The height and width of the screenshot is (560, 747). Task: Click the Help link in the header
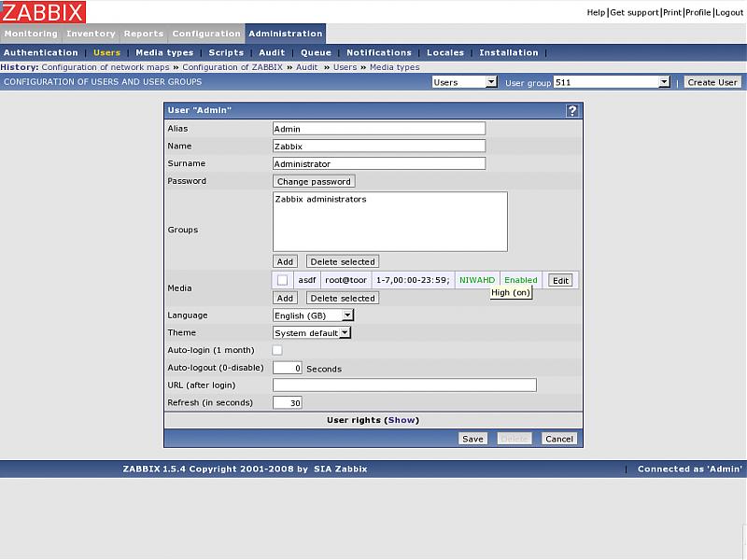[x=596, y=12]
